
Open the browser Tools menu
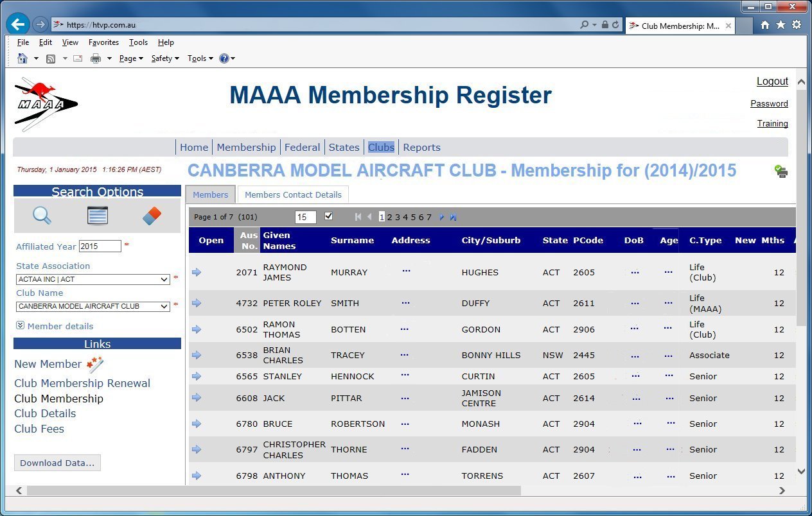tap(138, 42)
